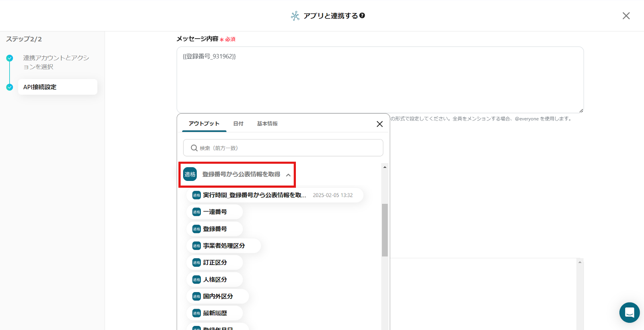Click inside the メッセージ内容 text area
644x330 pixels.
pyautogui.click(x=380, y=80)
